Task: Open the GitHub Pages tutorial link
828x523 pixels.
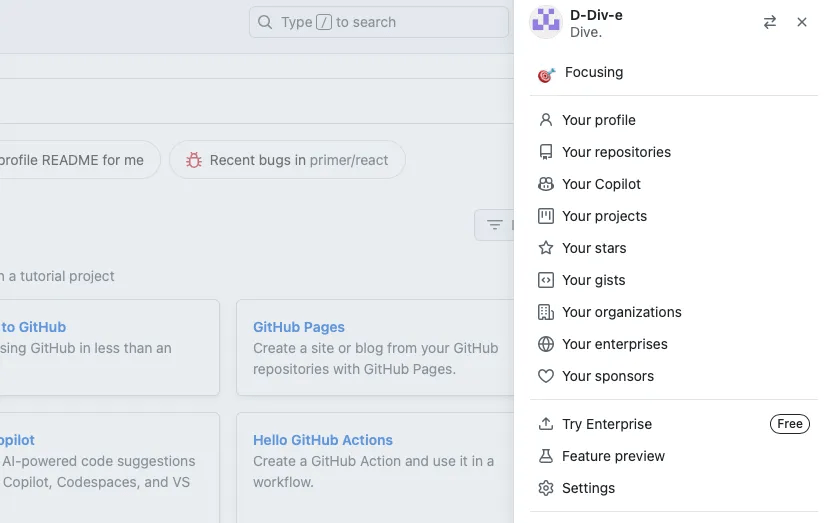Action: [299, 327]
